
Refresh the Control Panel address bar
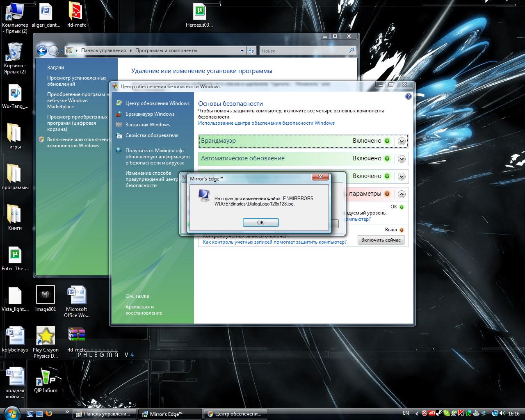[x=252, y=51]
